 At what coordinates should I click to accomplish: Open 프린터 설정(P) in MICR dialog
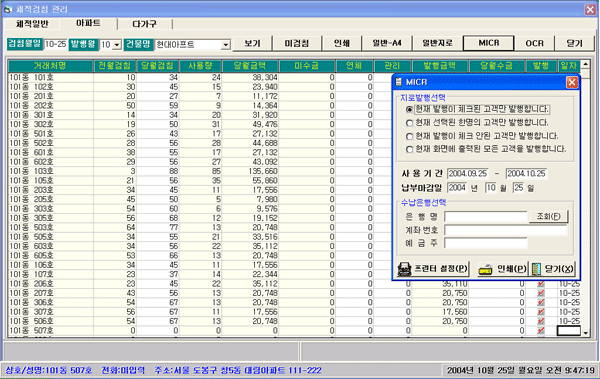coord(432,269)
